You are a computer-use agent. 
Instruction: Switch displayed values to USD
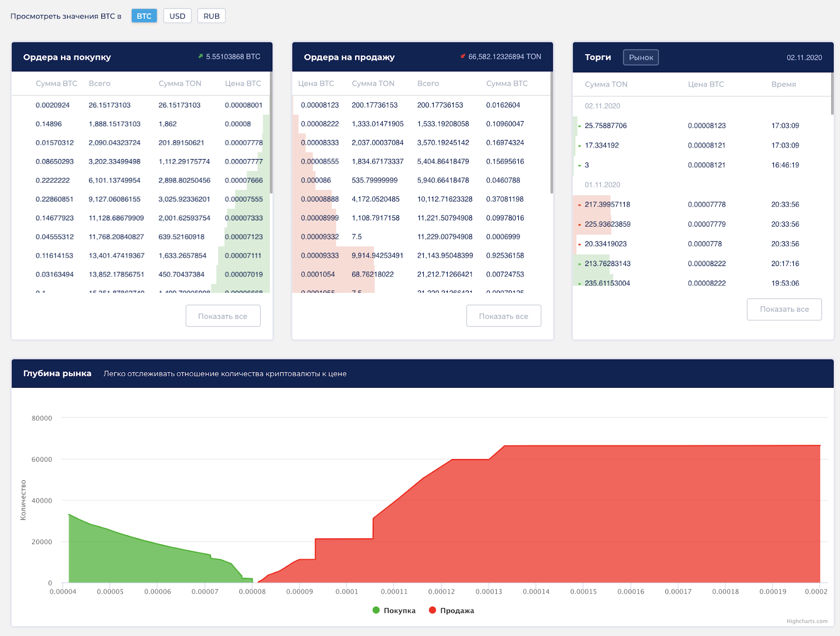pos(177,16)
